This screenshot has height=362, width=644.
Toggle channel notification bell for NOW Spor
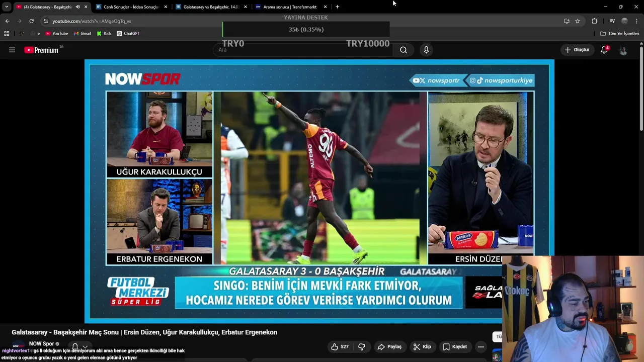pyautogui.click(x=75, y=347)
